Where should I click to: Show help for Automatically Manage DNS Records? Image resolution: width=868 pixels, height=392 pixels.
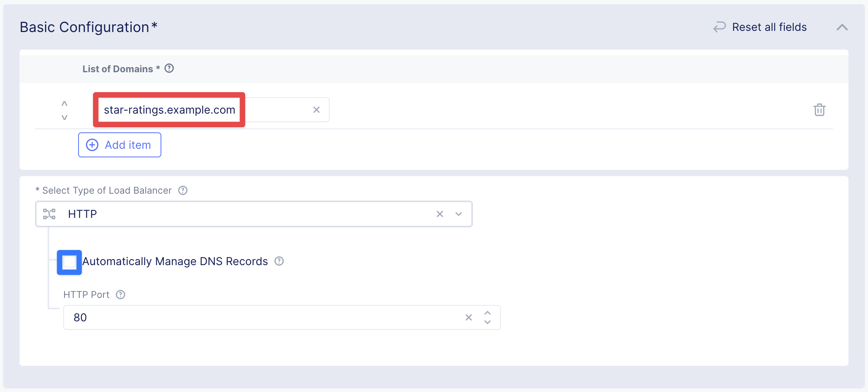[x=279, y=261]
